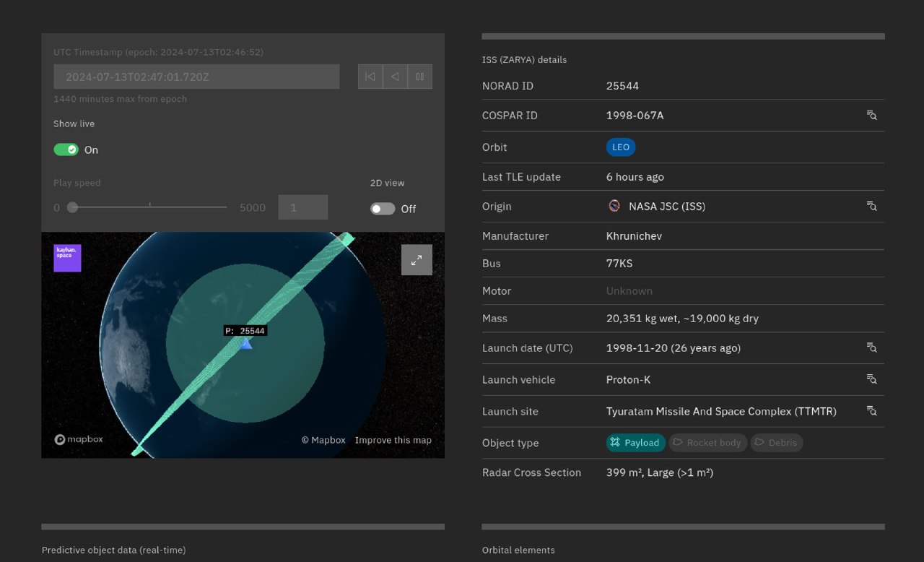This screenshot has width=924, height=562.
Task: Click the Rocket body type chip
Action: [707, 443]
